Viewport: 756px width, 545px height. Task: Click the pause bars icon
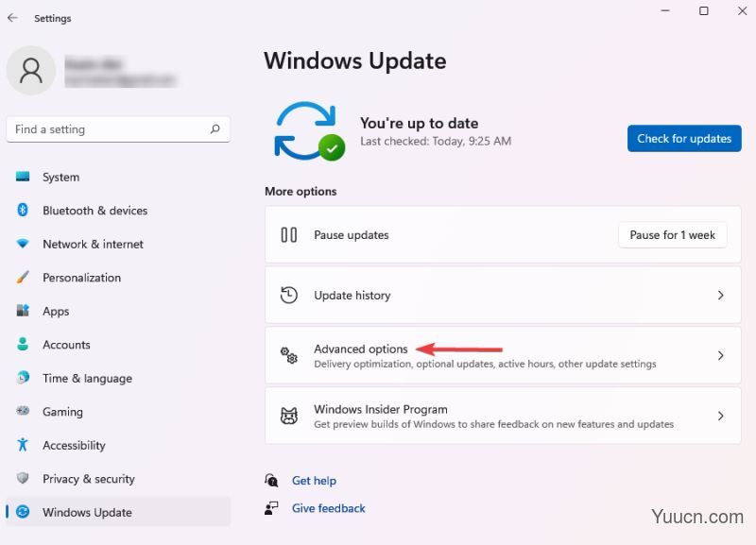point(289,234)
